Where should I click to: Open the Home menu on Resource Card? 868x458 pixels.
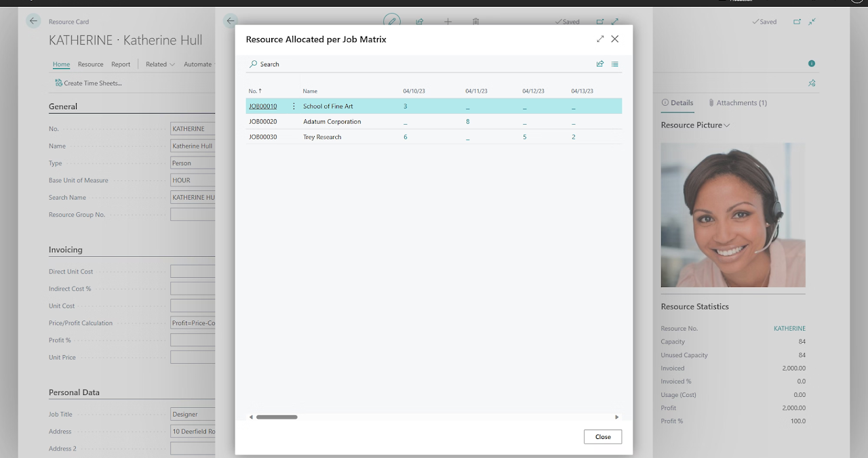tap(61, 64)
